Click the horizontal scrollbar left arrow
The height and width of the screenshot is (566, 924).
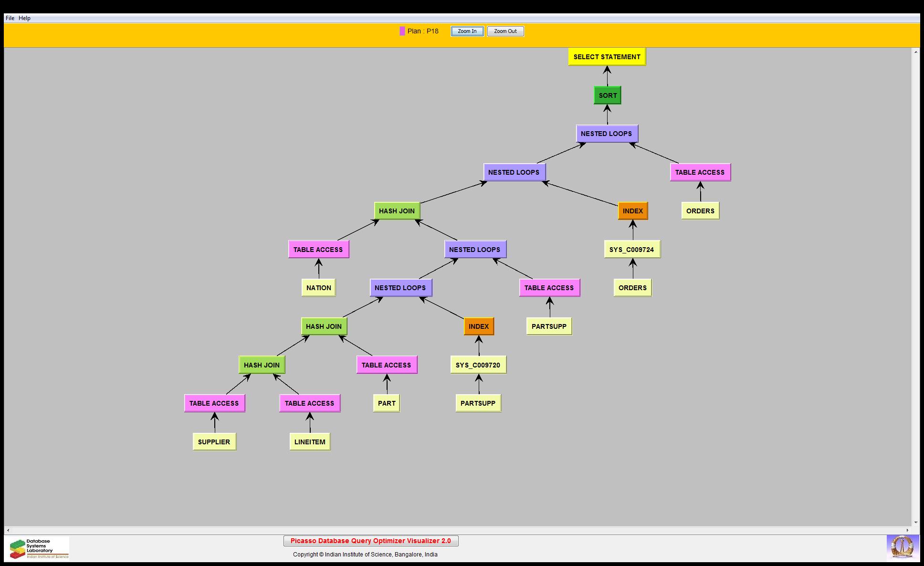(8, 530)
